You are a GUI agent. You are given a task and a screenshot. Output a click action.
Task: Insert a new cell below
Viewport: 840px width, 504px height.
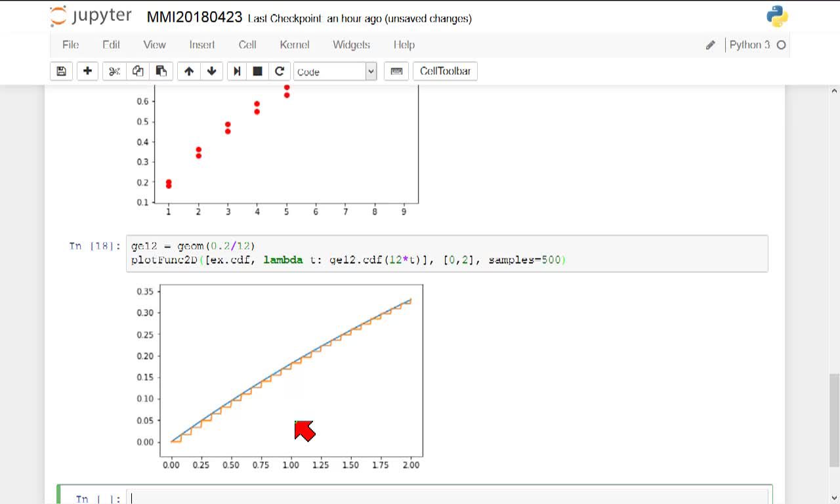point(87,71)
